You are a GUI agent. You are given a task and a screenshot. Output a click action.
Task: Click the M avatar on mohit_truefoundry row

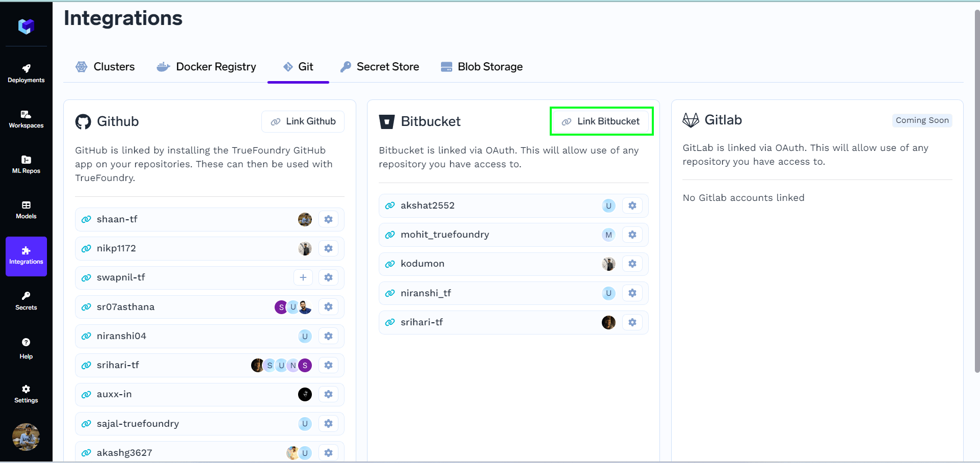click(608, 235)
